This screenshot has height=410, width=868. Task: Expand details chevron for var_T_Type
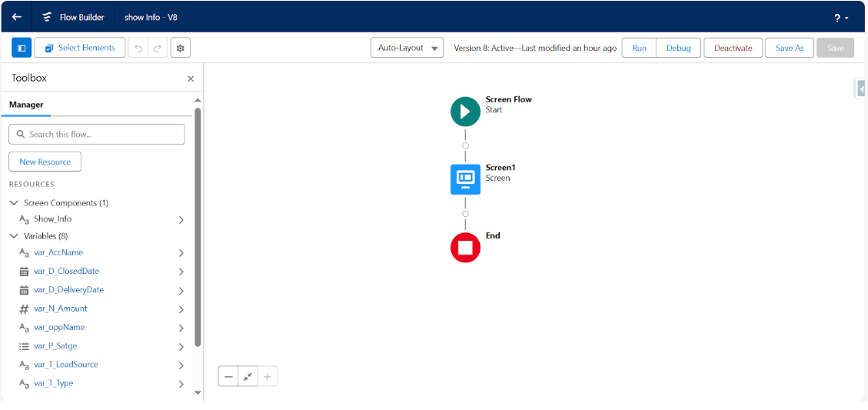tap(181, 384)
